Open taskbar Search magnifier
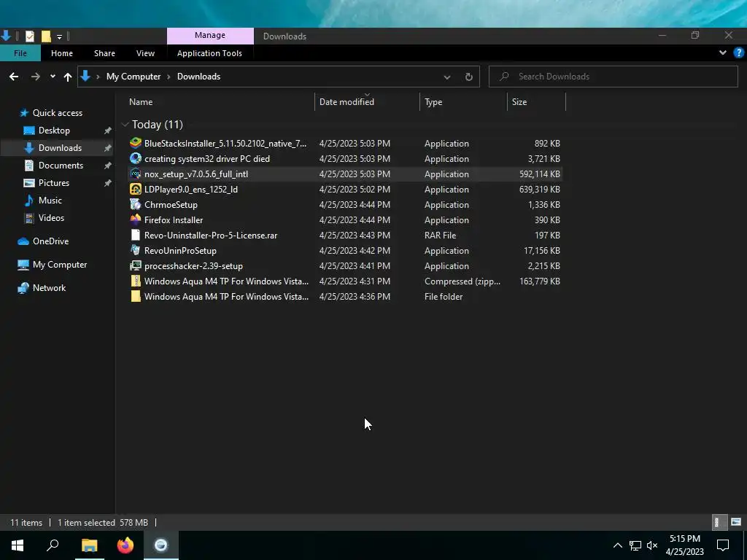Screen dimensions: 747x560 click(53, 545)
